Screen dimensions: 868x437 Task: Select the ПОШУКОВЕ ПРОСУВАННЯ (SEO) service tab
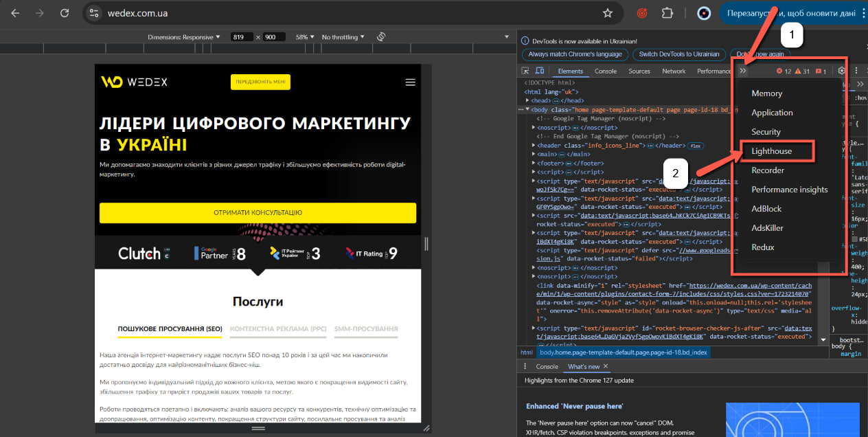tap(170, 330)
